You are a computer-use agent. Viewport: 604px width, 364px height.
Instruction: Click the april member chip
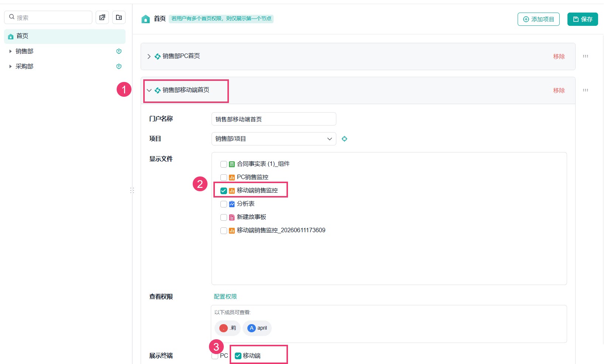(x=257, y=328)
